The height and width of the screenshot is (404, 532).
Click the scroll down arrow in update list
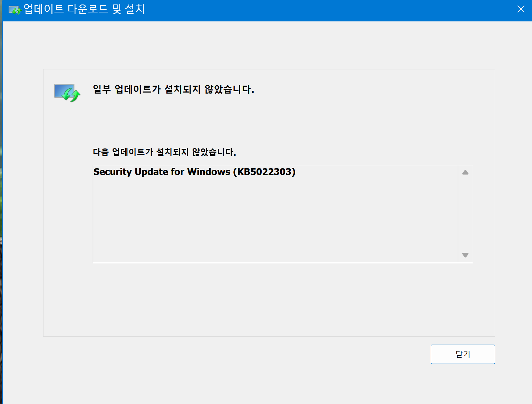465,255
